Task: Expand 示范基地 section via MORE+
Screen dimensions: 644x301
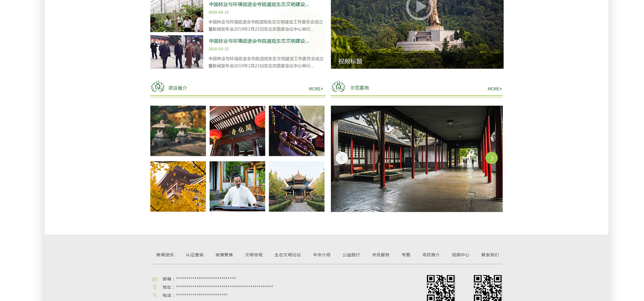Action: (494, 89)
